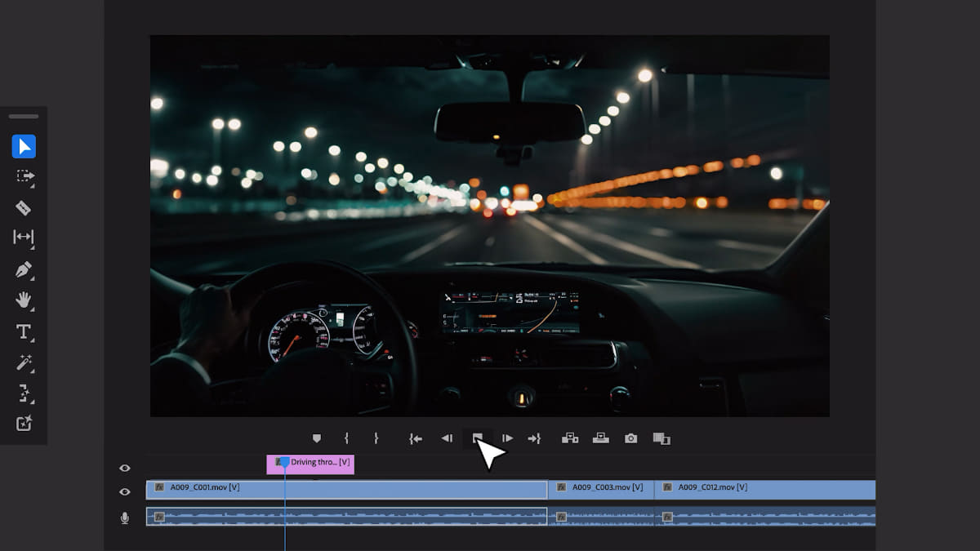Enable the voice-over record microphone

pyautogui.click(x=124, y=516)
